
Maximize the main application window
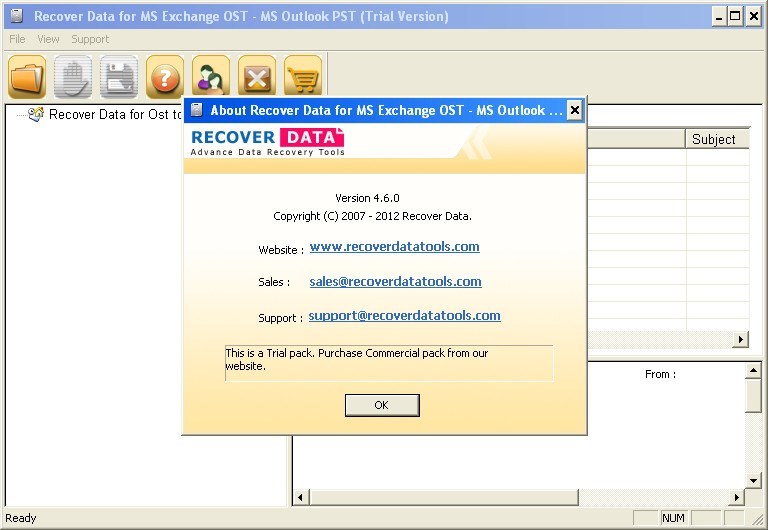point(735,17)
